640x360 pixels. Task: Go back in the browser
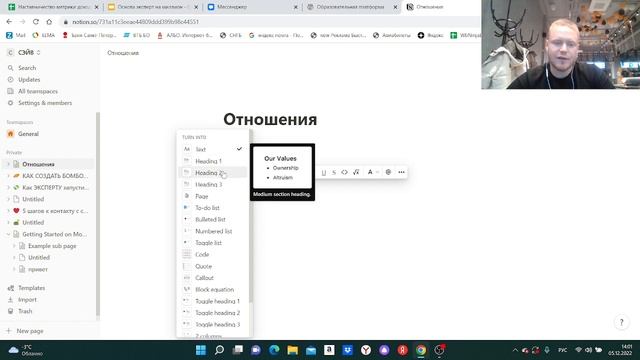point(9,22)
